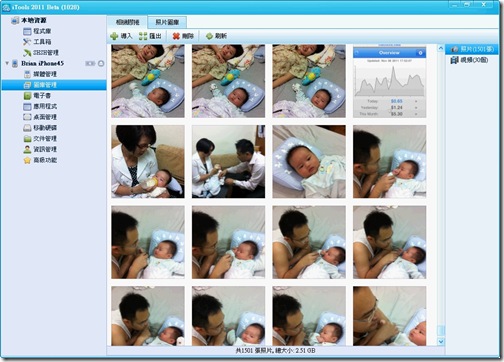Select the Overview chart screenshot thumbnail
Screen dimensions: 504x362
[389, 81]
